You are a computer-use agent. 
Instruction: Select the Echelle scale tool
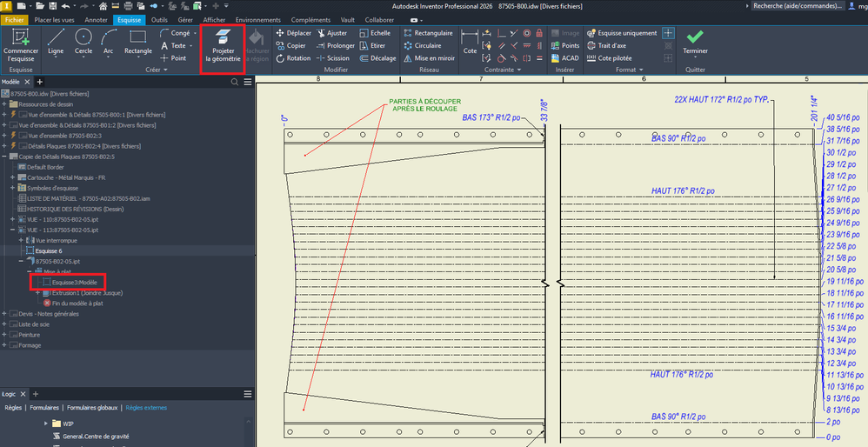coord(375,33)
